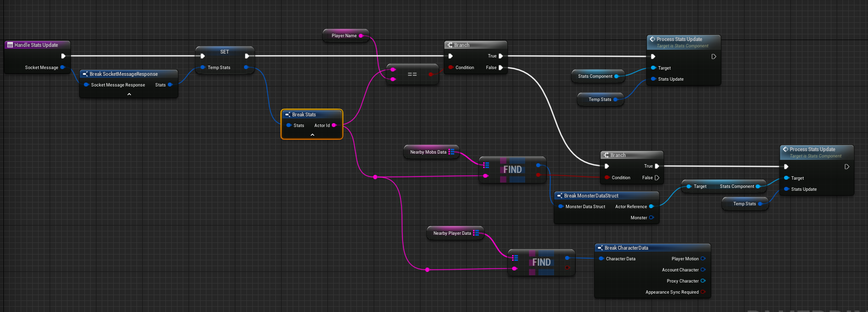Click the False exec pin on the lower Branch
The width and height of the screenshot is (868, 312).
(657, 178)
